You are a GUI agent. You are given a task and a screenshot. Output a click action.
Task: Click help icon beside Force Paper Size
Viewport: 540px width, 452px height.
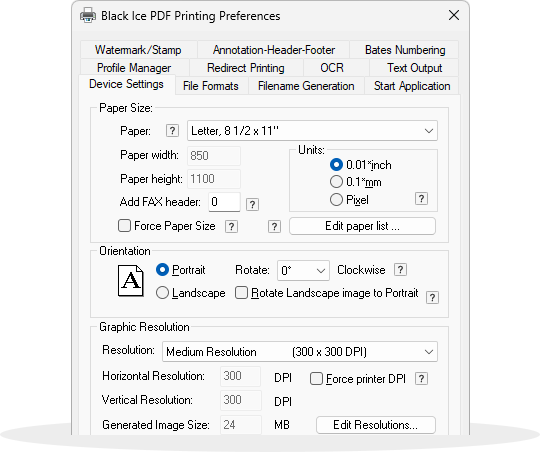click(231, 226)
